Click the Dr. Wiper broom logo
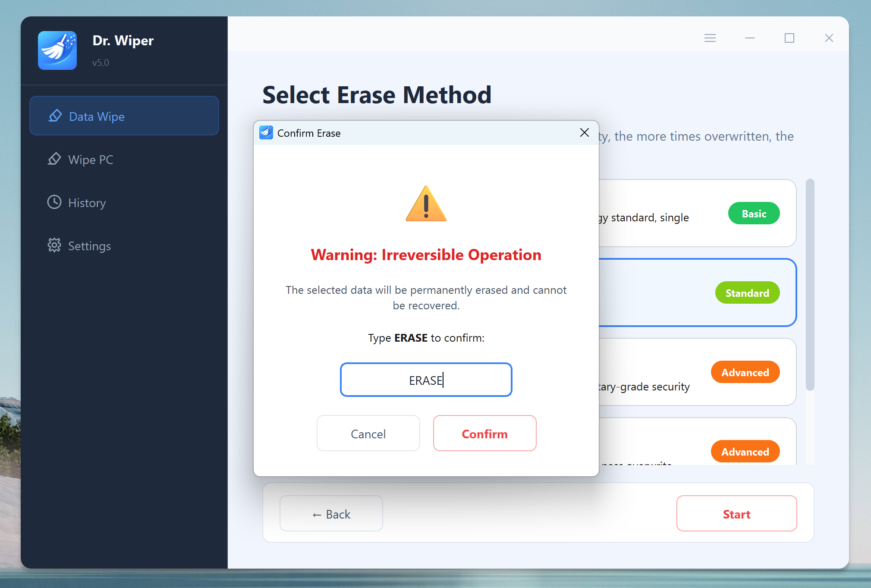 click(x=57, y=50)
